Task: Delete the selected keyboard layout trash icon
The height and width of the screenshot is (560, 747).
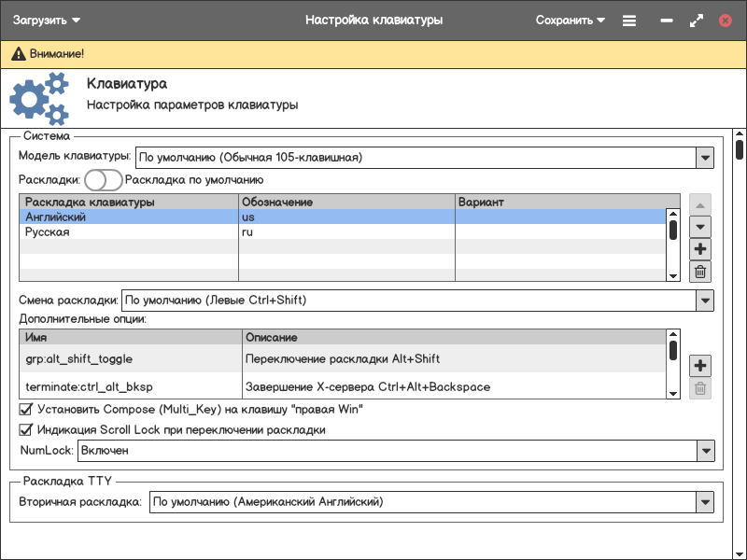Action: click(x=700, y=272)
